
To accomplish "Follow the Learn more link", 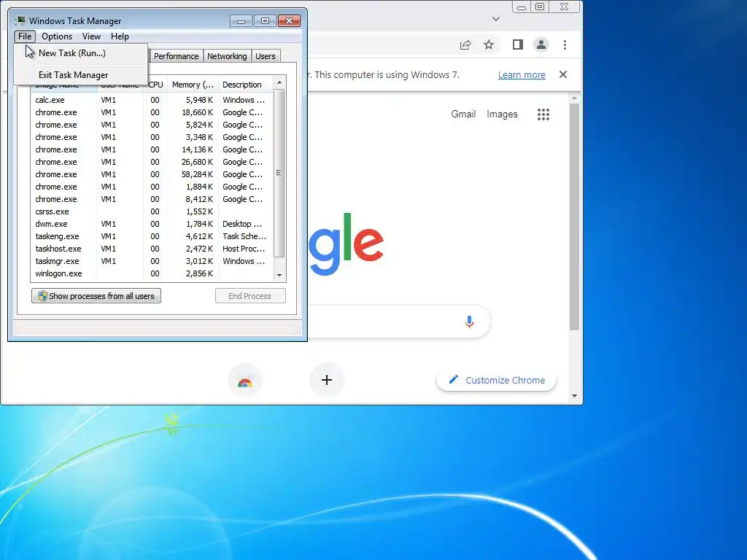I will coord(522,75).
